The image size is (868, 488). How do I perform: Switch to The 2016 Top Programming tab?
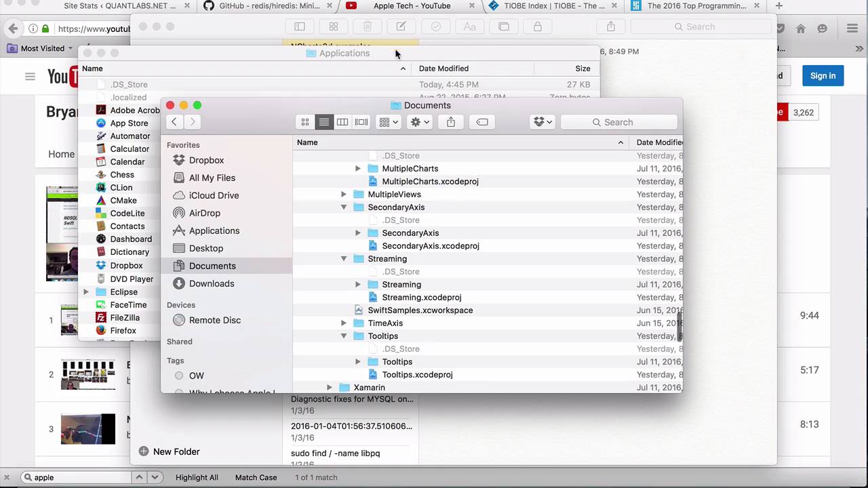point(696,6)
